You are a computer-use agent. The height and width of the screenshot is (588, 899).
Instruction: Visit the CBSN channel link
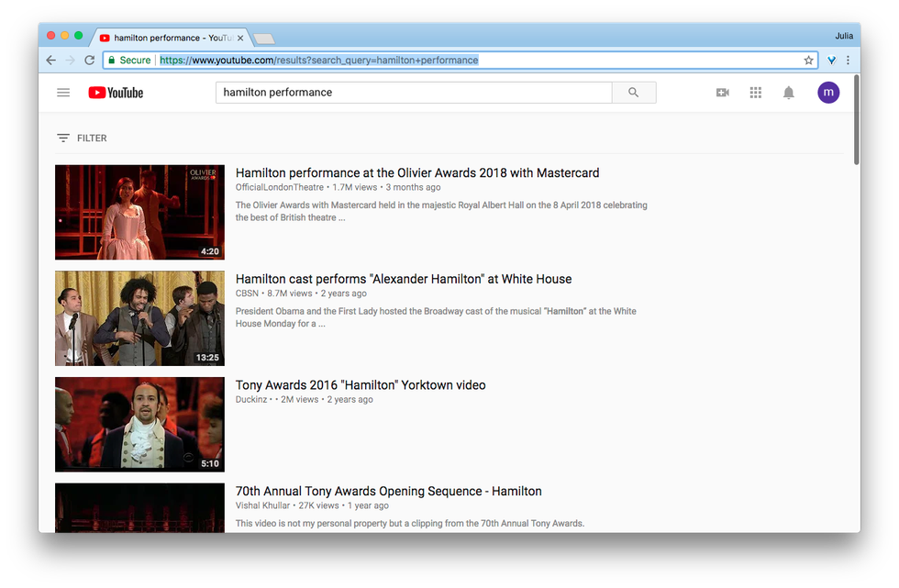tap(247, 294)
